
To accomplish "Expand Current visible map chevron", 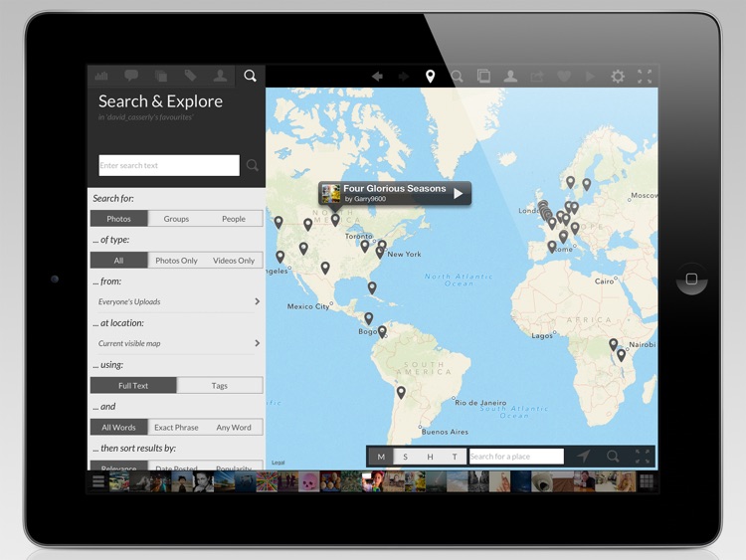I will (258, 343).
